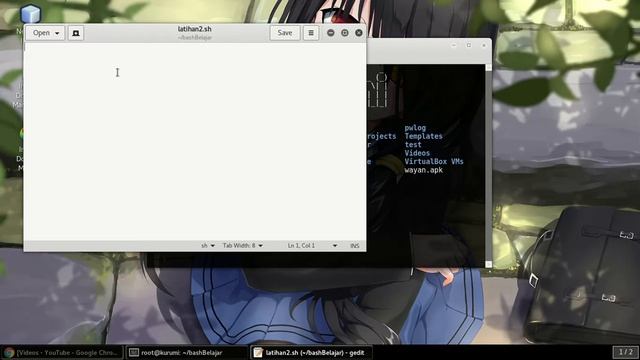Minimize the gedit window
This screenshot has height=360, width=640.
[x=331, y=33]
